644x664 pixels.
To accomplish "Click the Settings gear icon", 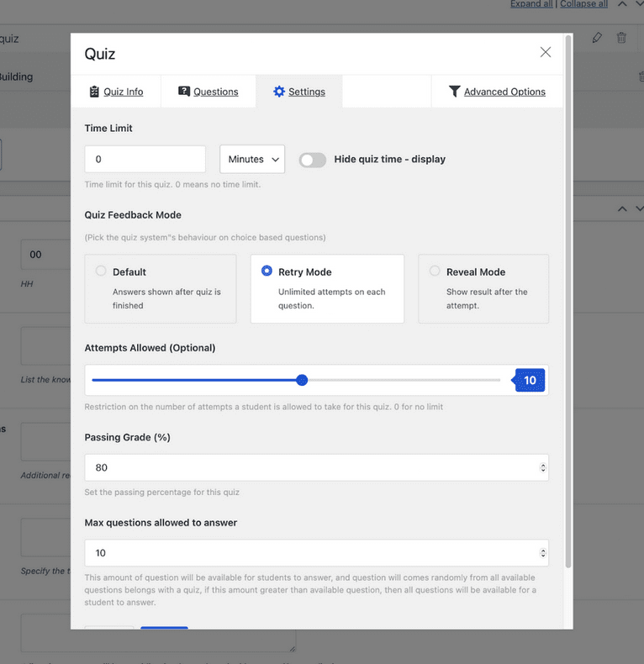I will tap(279, 92).
